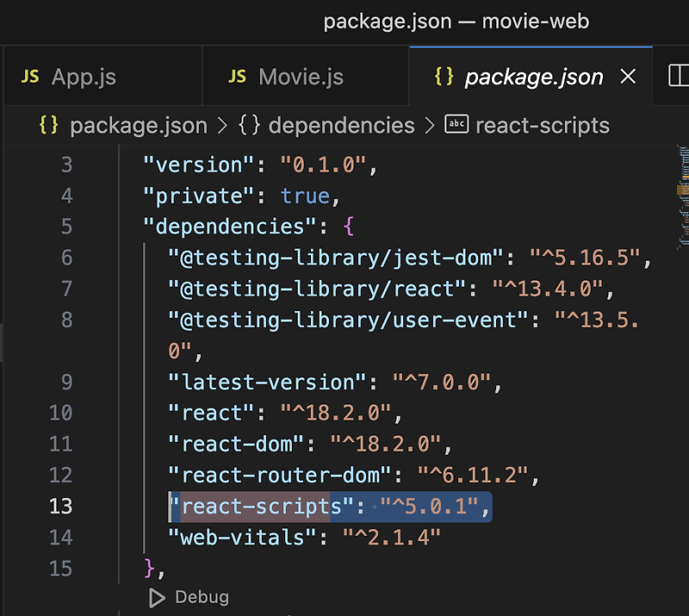689x616 pixels.
Task: Click the minimap code overview
Action: click(x=682, y=197)
